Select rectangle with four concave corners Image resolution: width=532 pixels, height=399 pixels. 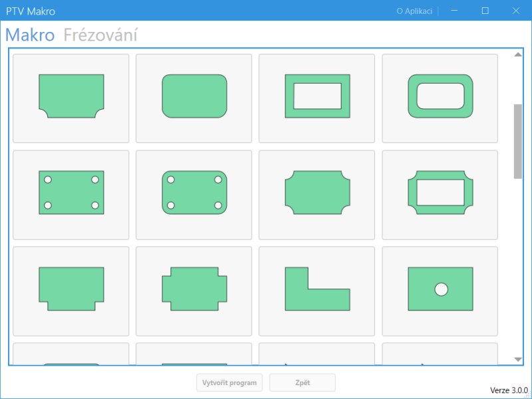point(317,194)
